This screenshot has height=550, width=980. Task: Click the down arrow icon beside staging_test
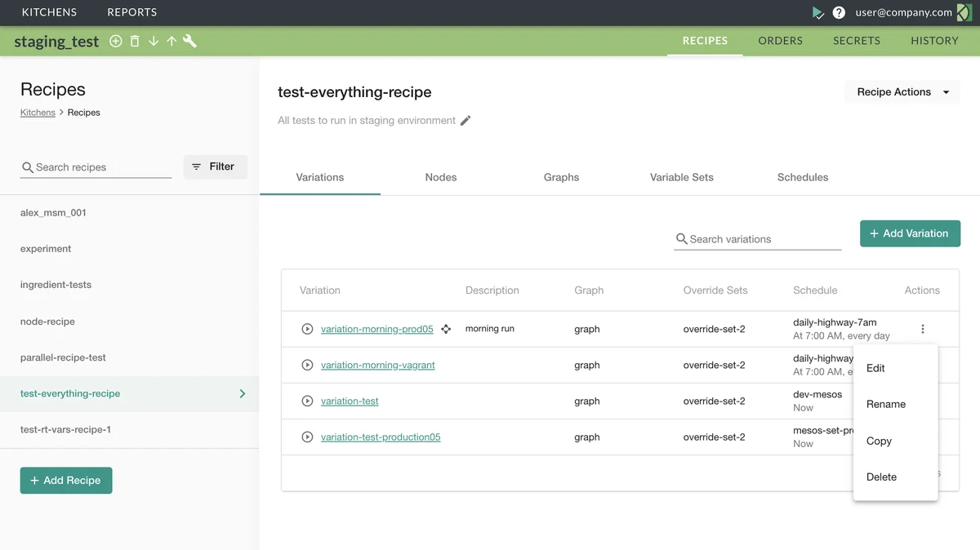pyautogui.click(x=154, y=41)
